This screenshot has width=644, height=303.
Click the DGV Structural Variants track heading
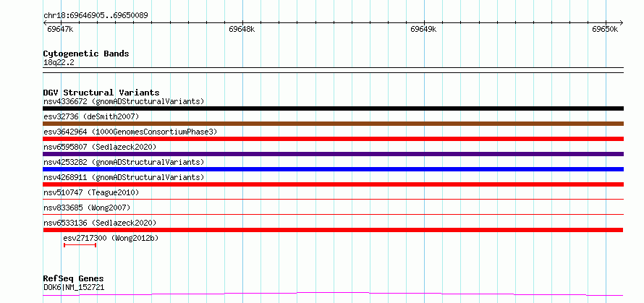pyautogui.click(x=101, y=93)
